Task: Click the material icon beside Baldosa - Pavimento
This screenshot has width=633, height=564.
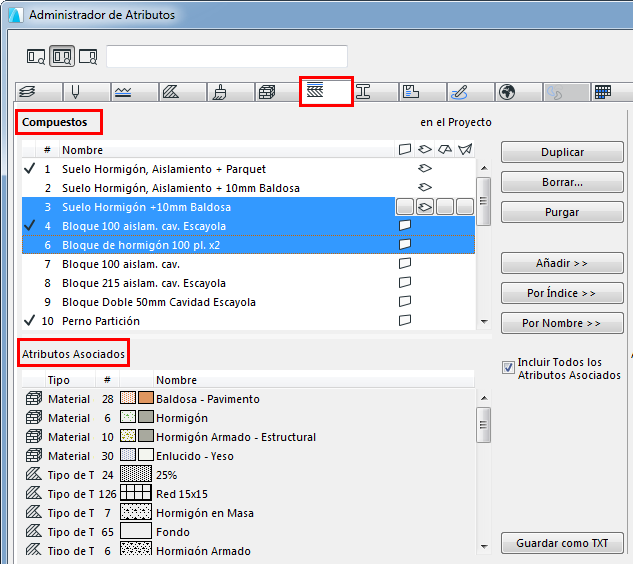Action: tap(34, 398)
